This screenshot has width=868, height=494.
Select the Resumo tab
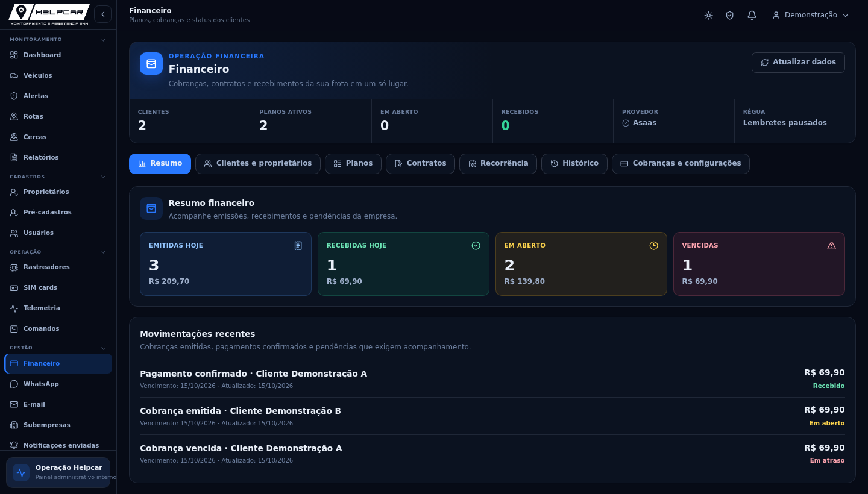click(160, 164)
